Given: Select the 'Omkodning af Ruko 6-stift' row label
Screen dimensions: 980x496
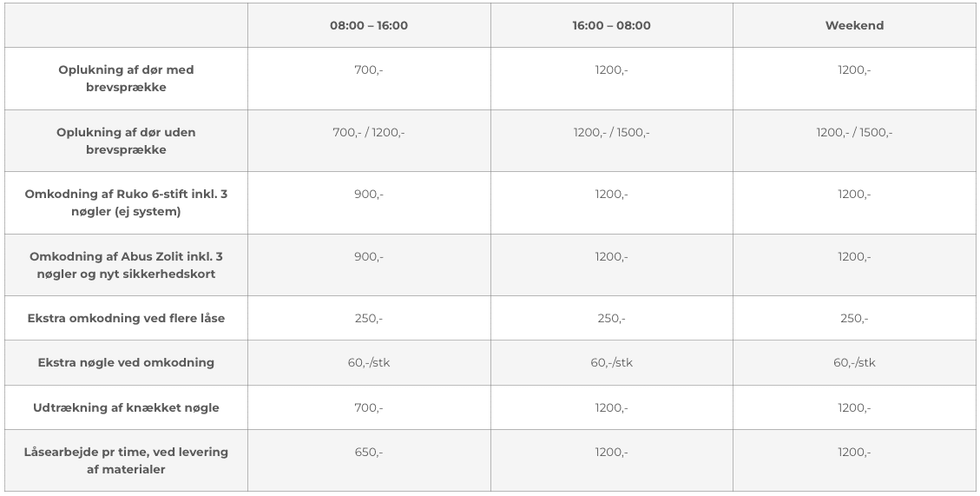Looking at the screenshot, I should [x=126, y=202].
